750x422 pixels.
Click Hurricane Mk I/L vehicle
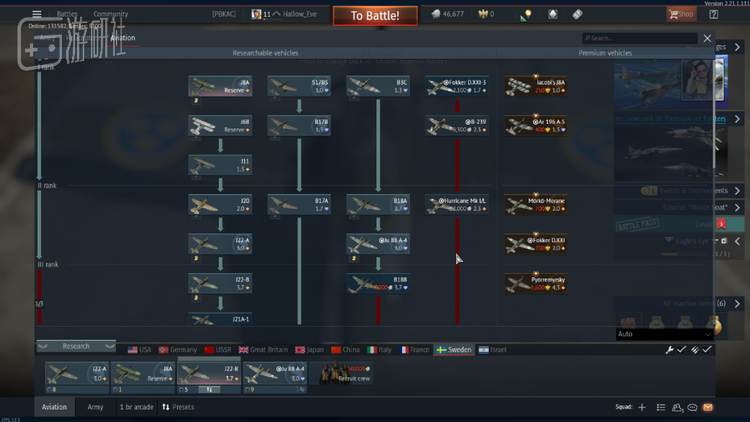[457, 205]
